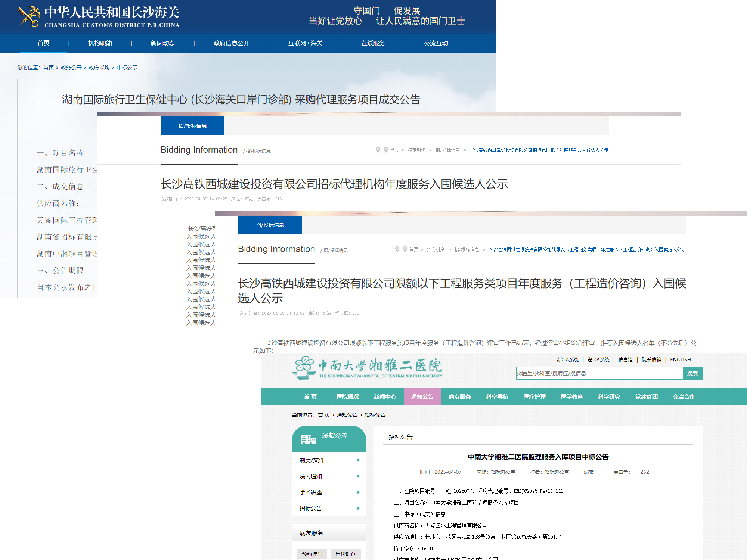Open 医院概况 in hospital navigation bar

point(348,396)
